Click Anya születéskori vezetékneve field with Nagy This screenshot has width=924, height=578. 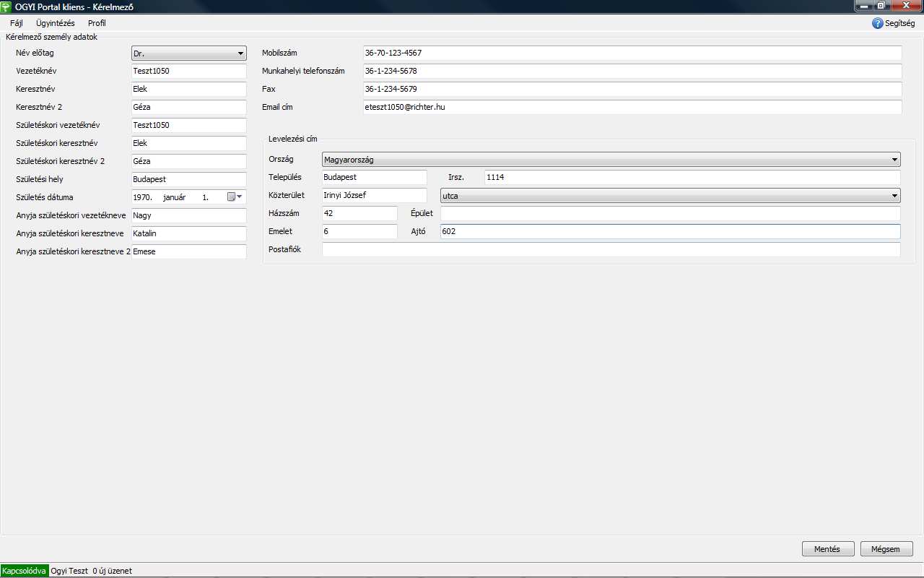189,215
